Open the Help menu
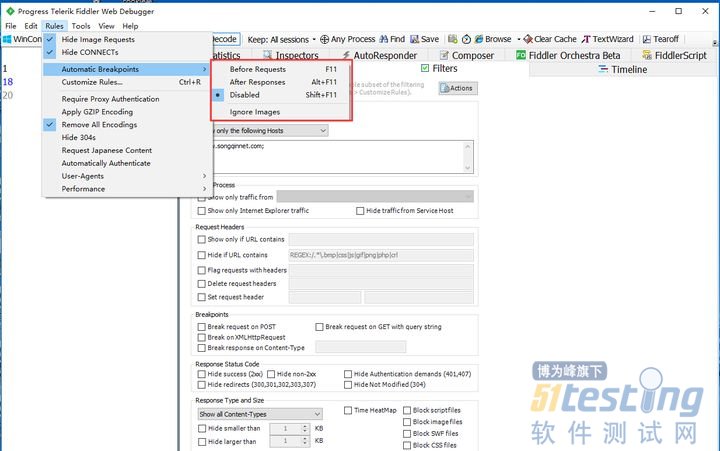 (130, 26)
